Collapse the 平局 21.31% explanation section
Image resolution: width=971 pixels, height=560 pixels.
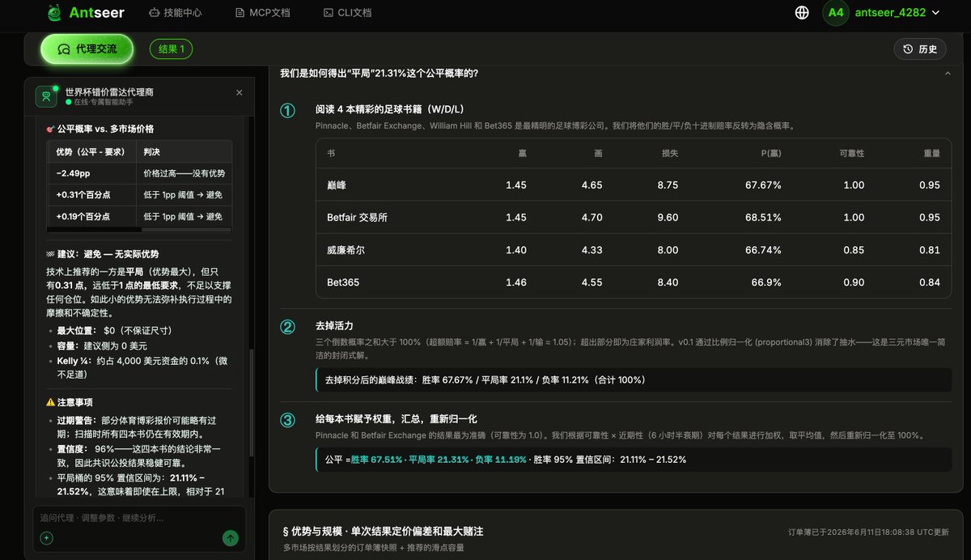tap(948, 74)
